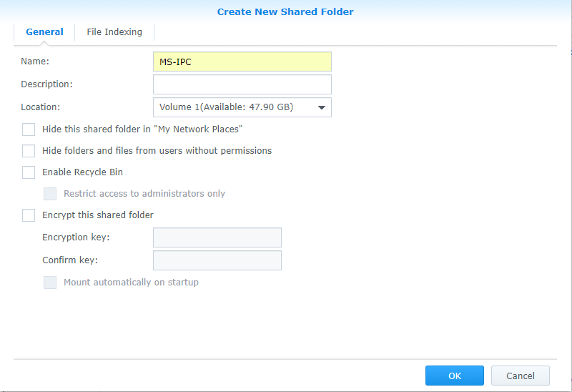Click the Confirm key input field

click(217, 260)
